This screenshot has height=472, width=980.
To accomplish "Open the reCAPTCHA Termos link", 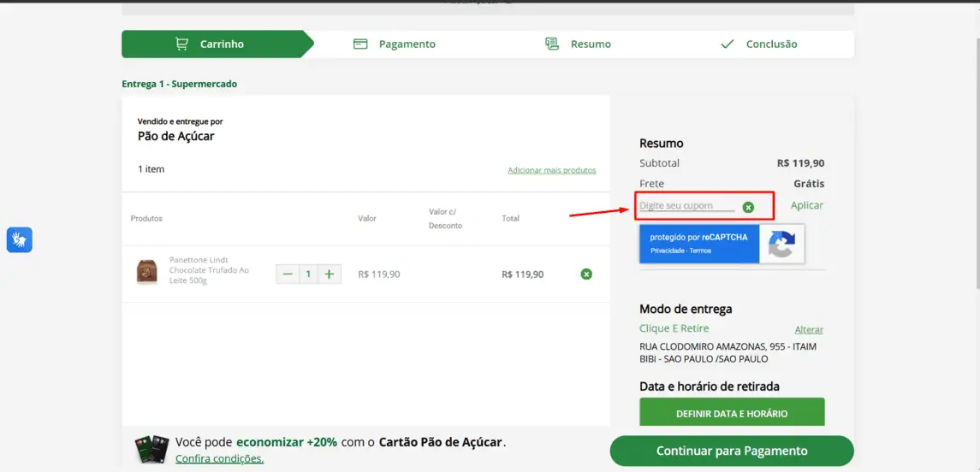I will pos(701,251).
